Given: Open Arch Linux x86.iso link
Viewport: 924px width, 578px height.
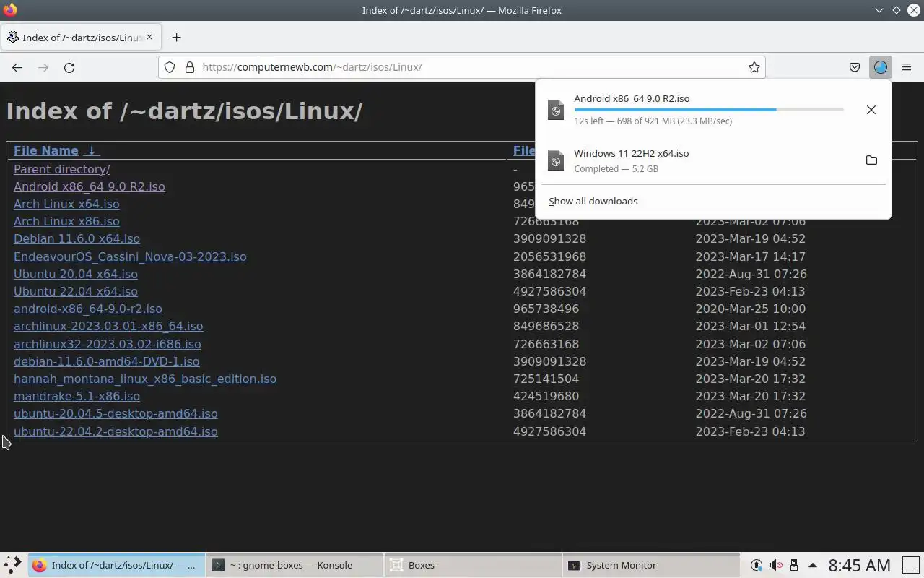Looking at the screenshot, I should [x=66, y=221].
